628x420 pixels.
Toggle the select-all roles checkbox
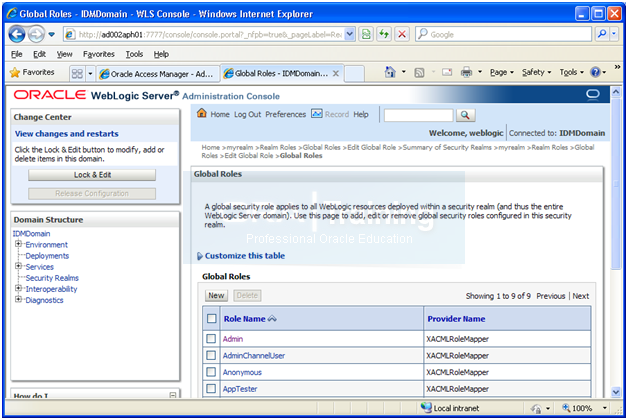tap(211, 319)
